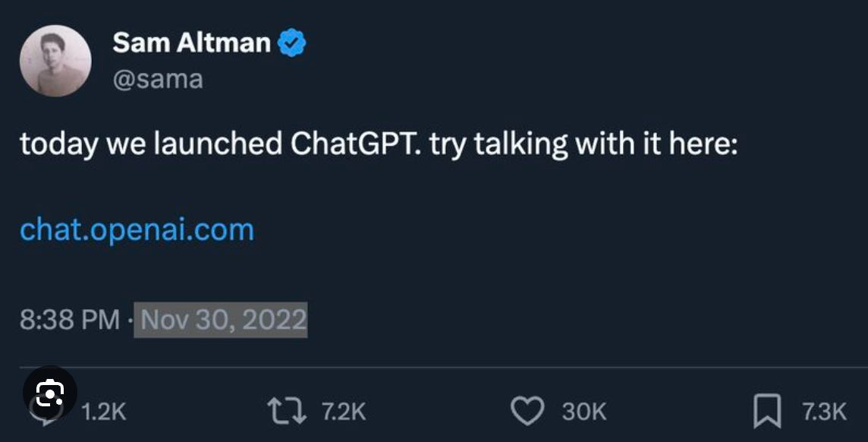Like the tweet with the heart icon
Viewport: 868px width, 442px height.
click(x=527, y=412)
